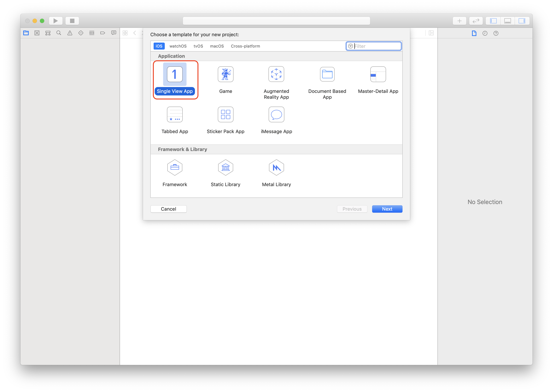Viewport: 553px width, 392px height.
Task: Click the Filter text field
Action: [x=377, y=46]
